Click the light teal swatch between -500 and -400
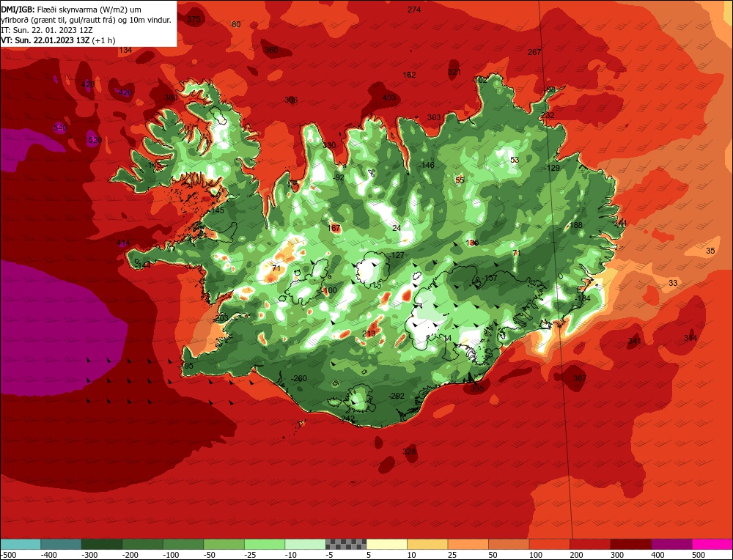 [21, 544]
